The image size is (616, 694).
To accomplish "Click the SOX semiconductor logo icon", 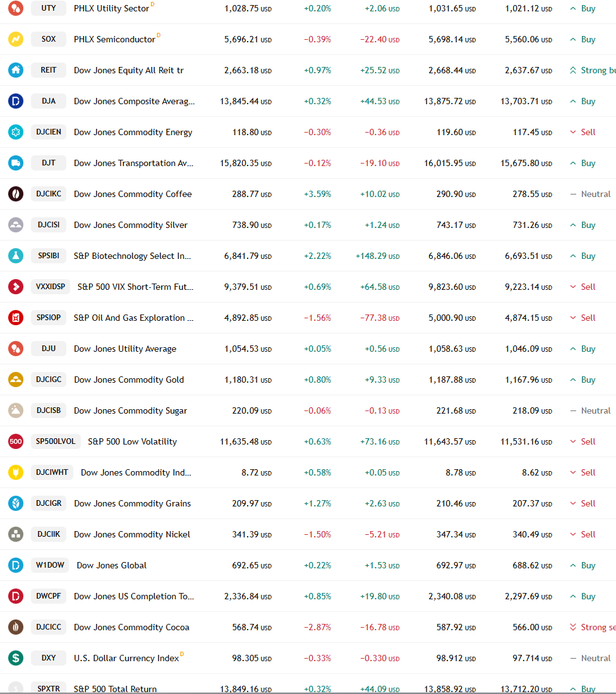I will (16, 39).
